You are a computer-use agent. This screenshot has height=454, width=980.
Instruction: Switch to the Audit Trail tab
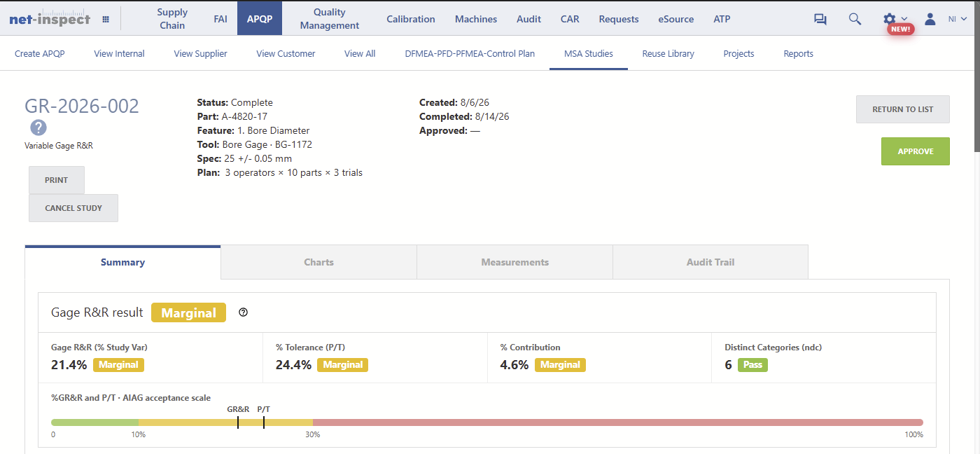pos(710,262)
